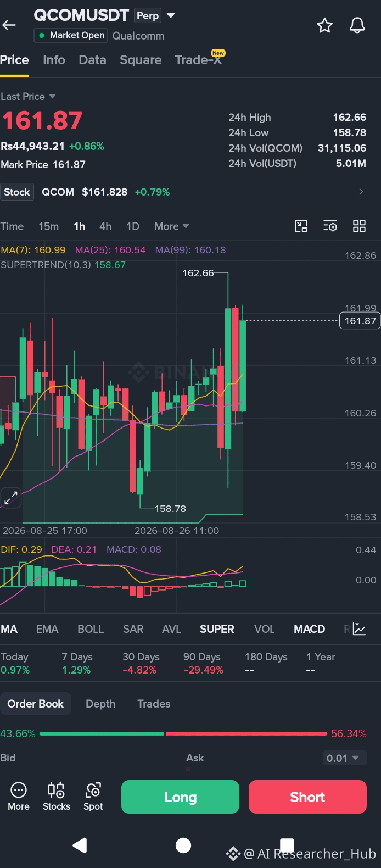Select the 15m timeframe
Screen dimensions: 381x868
point(48,226)
